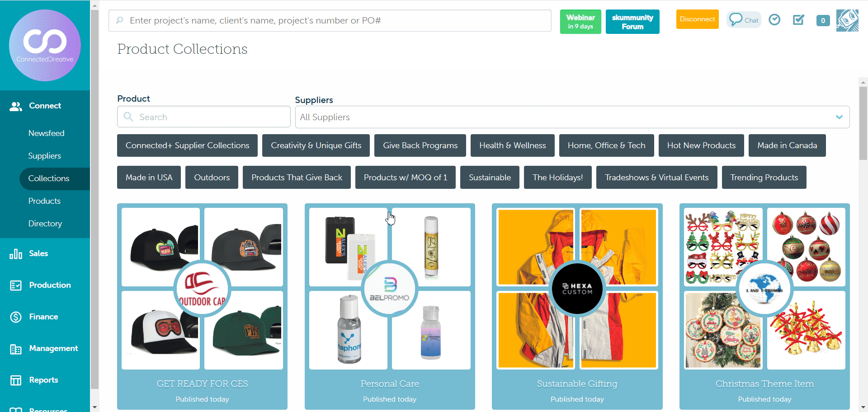
Task: Click the page's vertical scrollbar thumb
Action: [863, 122]
